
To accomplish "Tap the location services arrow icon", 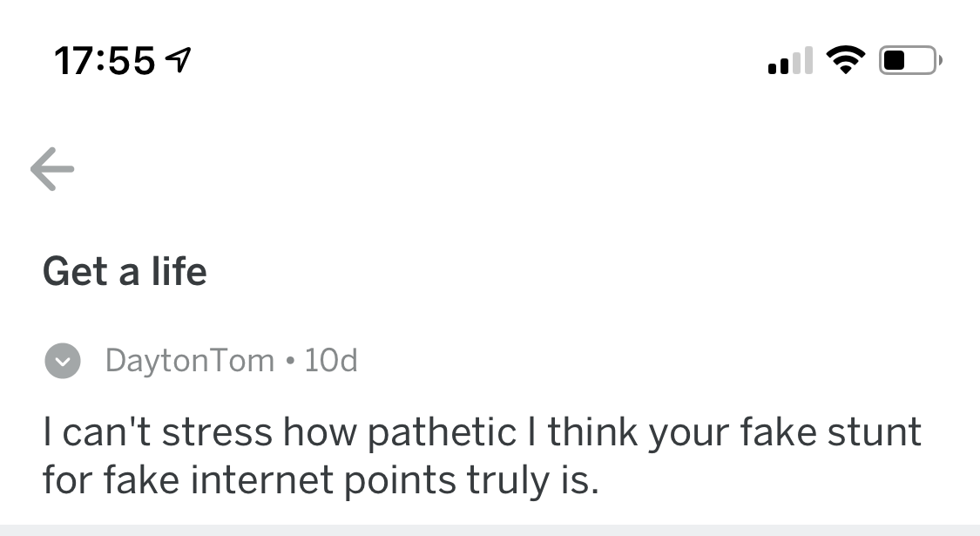I will pyautogui.click(x=178, y=60).
